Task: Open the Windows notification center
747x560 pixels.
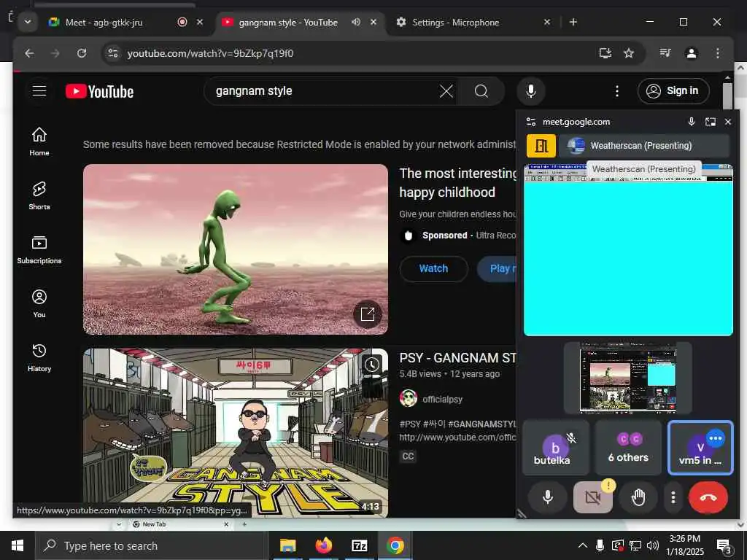Action: [x=724, y=546]
